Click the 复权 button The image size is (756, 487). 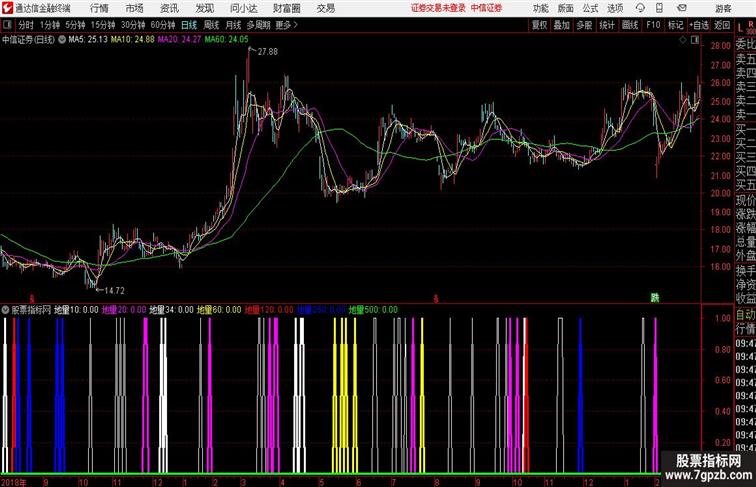[x=539, y=25]
